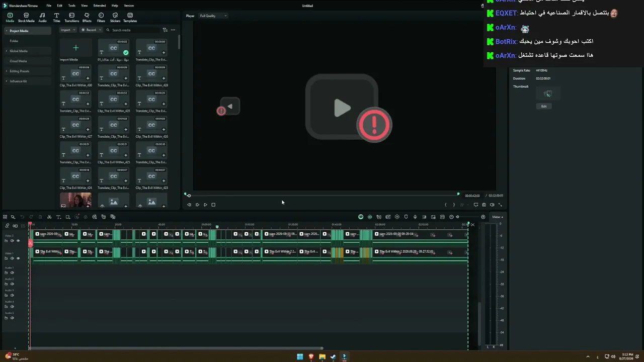Image resolution: width=644 pixels, height=362 pixels.
Task: Click the Mark Out brace icon
Action: pos(454,205)
